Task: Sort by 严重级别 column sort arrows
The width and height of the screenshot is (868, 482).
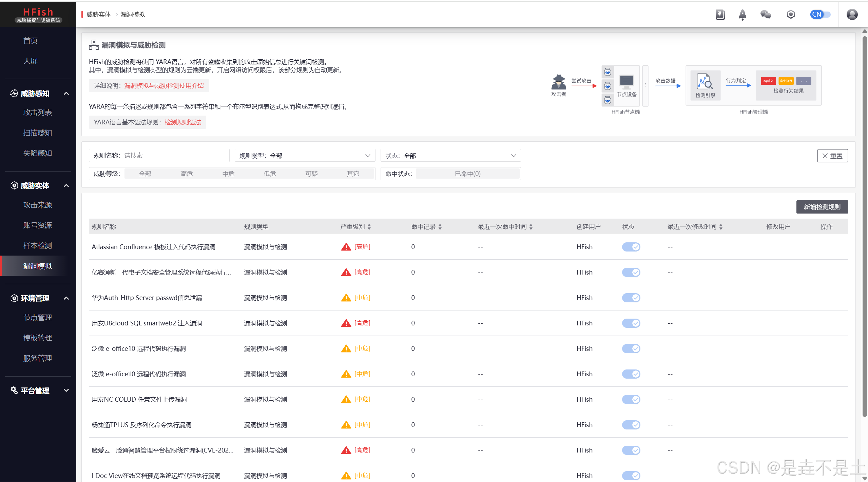Action: (369, 227)
